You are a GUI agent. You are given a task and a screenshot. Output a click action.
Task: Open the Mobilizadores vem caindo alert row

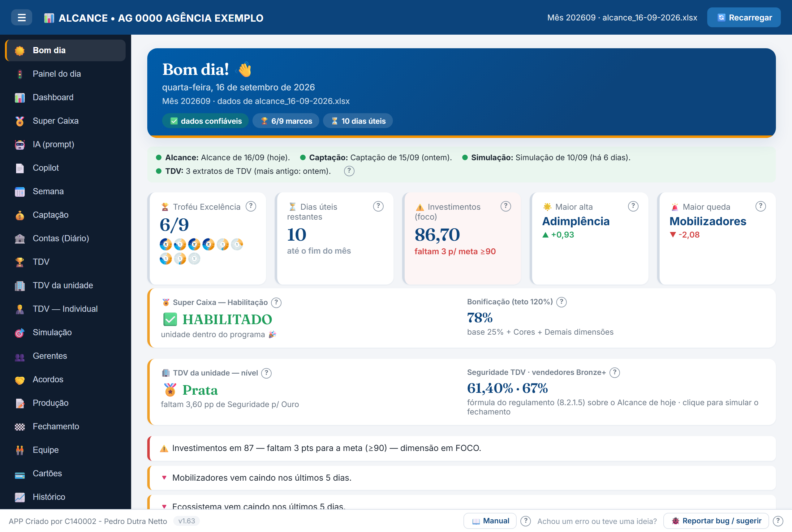(462, 478)
